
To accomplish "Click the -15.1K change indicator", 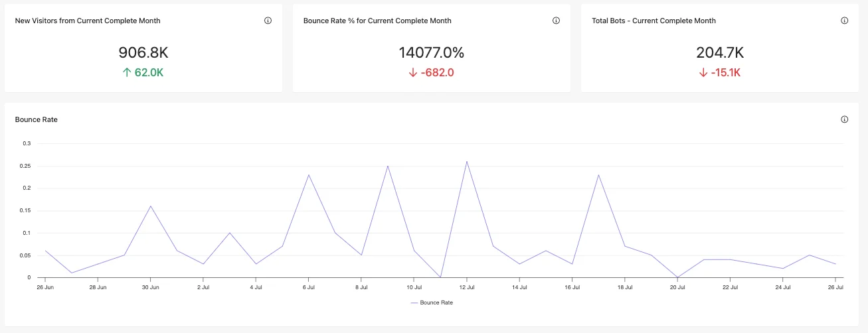I will click(720, 73).
